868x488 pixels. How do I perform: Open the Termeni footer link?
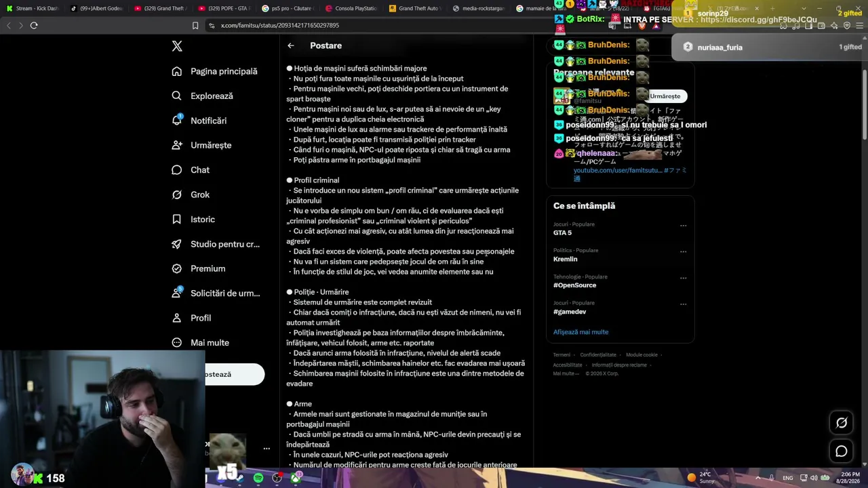[x=561, y=355]
